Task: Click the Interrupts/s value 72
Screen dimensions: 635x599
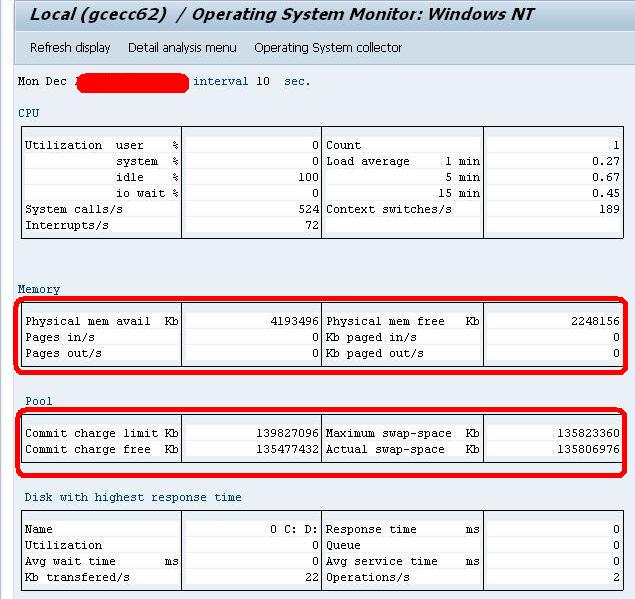Action: point(312,225)
